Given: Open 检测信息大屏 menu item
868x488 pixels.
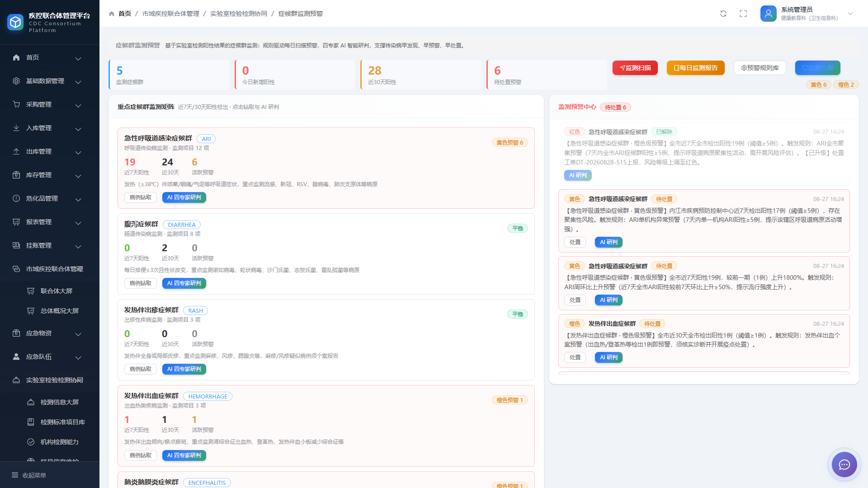Looking at the screenshot, I should point(50,402).
